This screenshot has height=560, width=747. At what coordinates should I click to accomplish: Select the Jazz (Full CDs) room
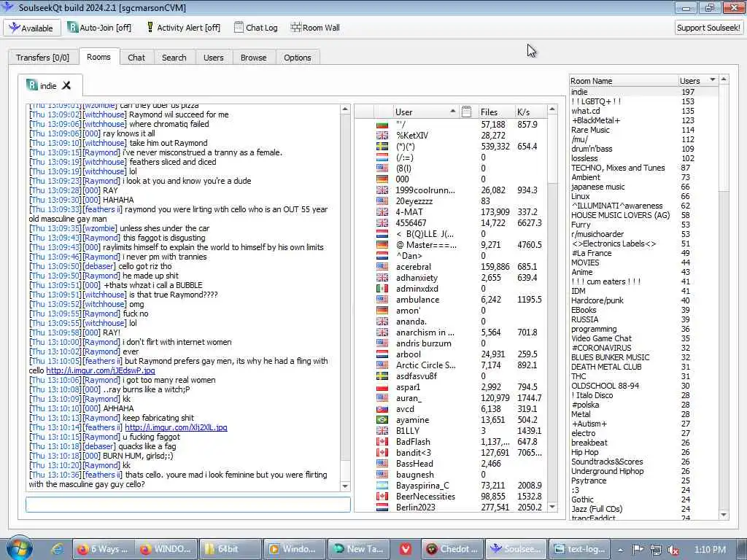pos(597,509)
